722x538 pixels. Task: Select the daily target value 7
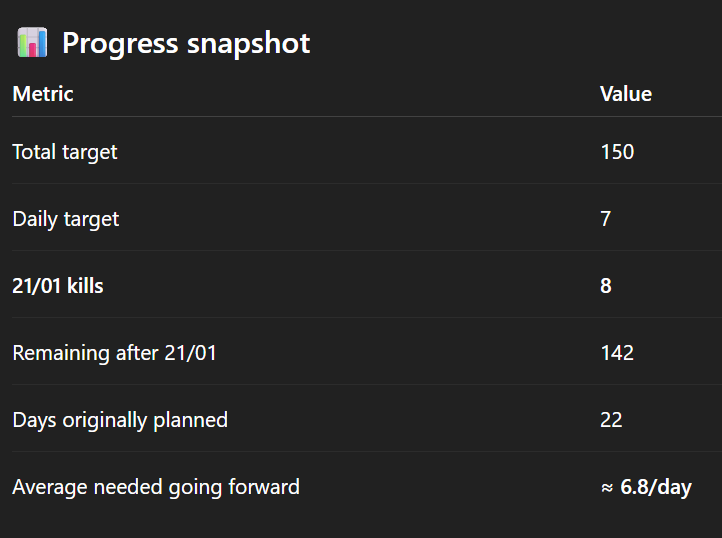click(606, 219)
